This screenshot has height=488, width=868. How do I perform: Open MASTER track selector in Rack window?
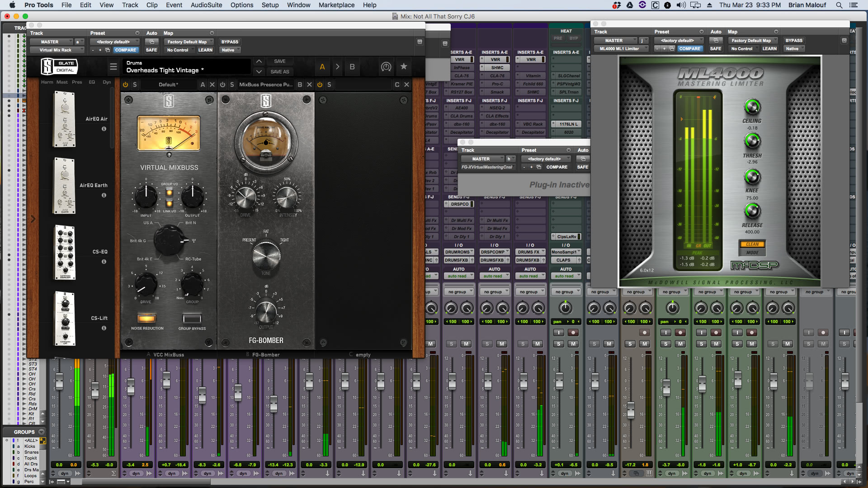[52, 42]
